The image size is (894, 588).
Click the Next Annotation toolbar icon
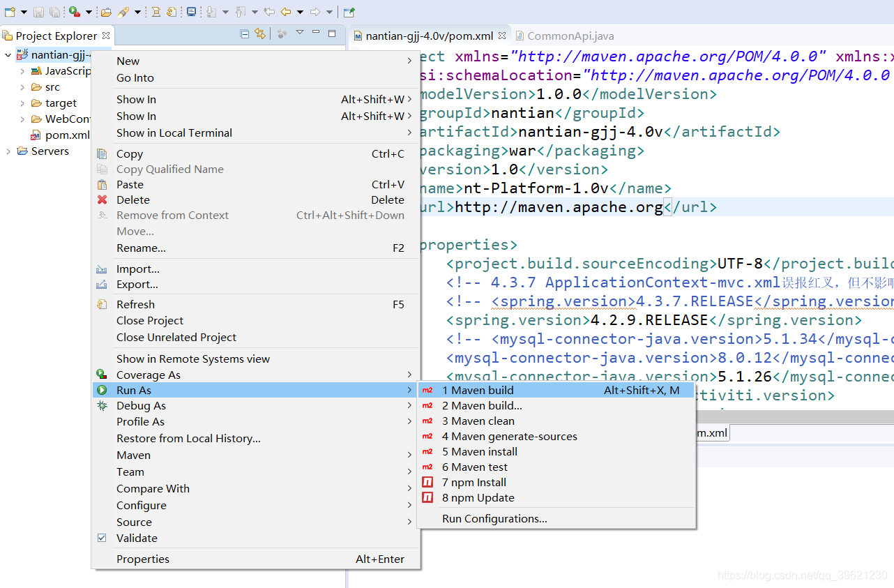211,12
